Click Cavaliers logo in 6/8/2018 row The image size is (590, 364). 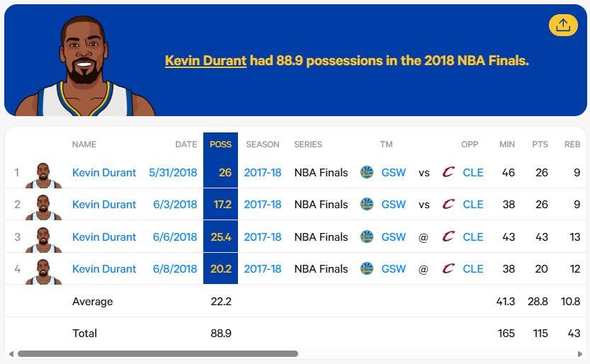click(448, 268)
